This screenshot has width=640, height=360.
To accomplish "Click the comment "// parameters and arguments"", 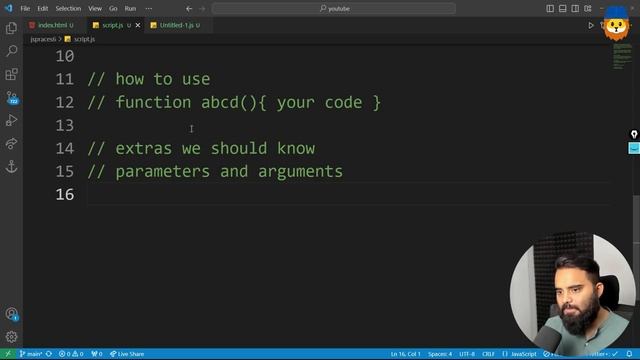I will click(x=215, y=171).
